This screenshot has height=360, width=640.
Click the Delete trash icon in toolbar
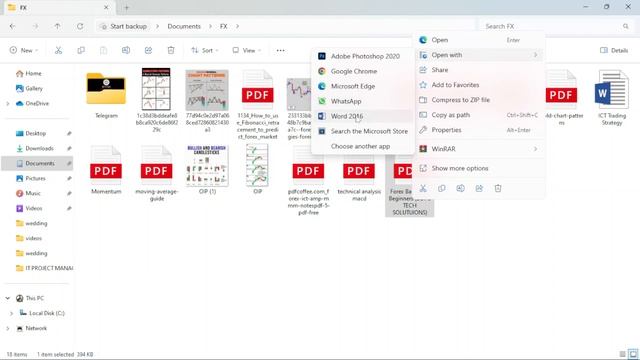[171, 50]
